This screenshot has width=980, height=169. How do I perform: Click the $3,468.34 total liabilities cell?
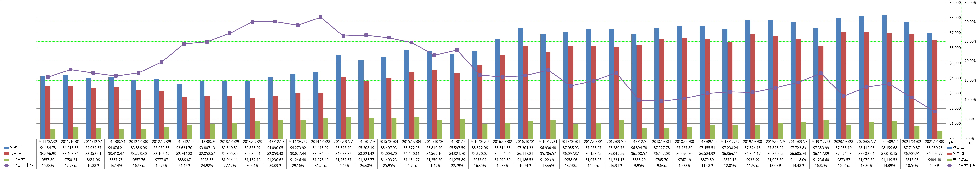click(71, 154)
